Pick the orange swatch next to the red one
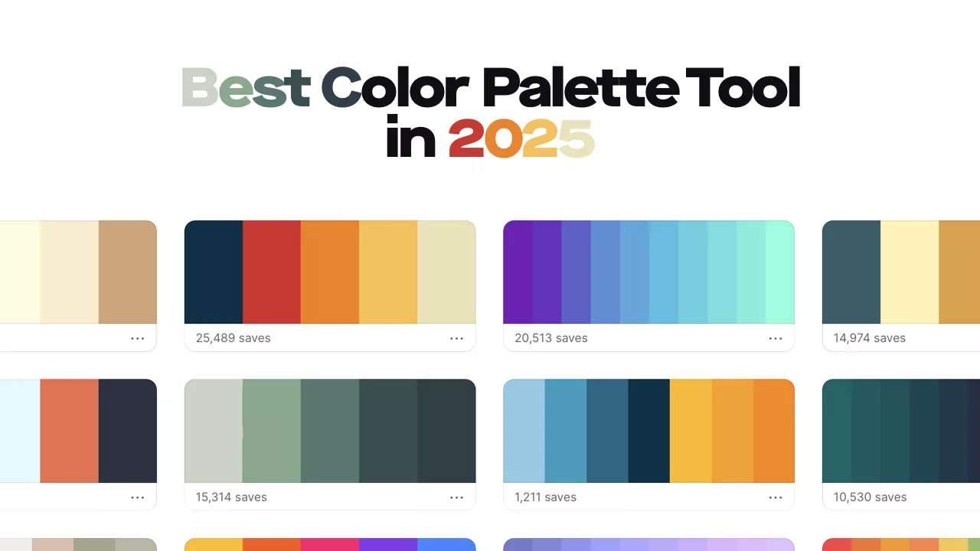Image resolution: width=980 pixels, height=551 pixels. (330, 272)
